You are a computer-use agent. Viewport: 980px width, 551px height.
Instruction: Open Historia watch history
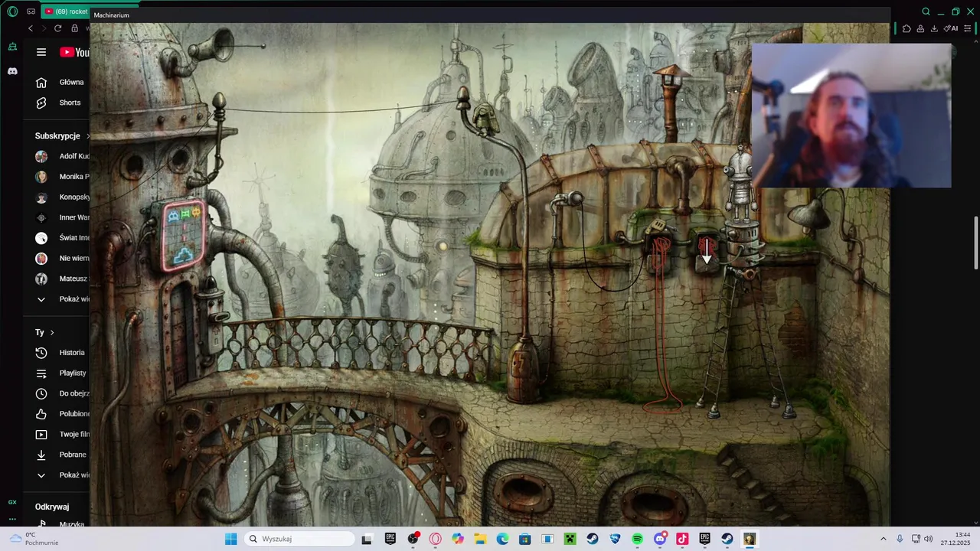tap(61, 353)
